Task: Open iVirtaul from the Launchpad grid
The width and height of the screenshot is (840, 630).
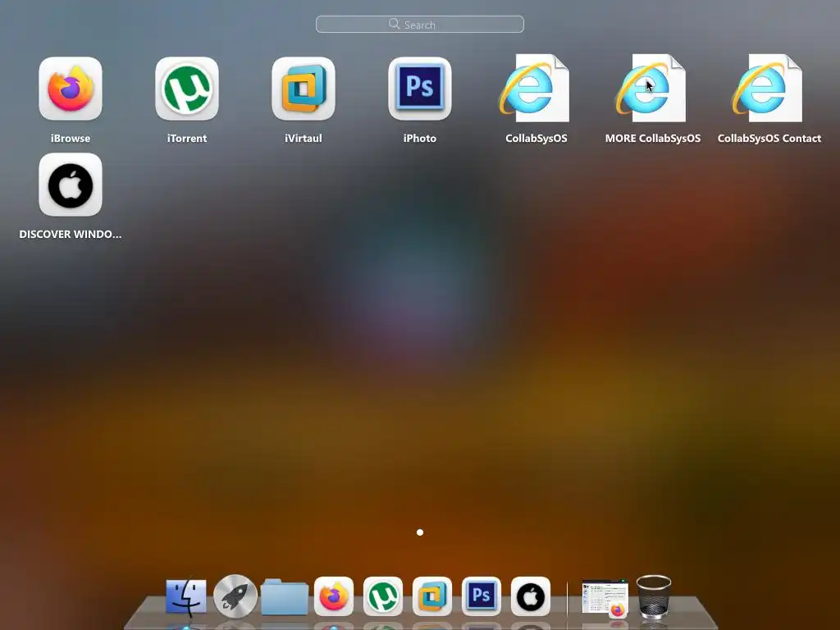Action: [304, 89]
